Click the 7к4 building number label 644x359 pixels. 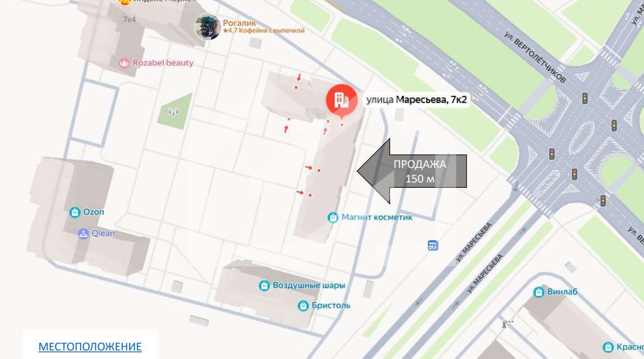point(129,19)
